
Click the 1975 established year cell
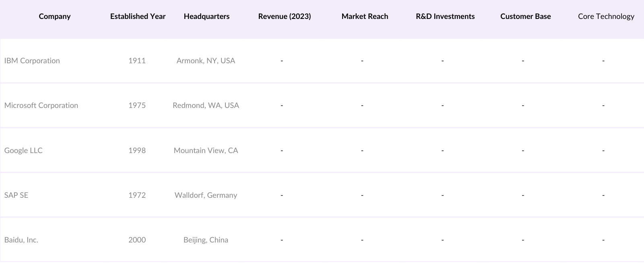[x=137, y=106]
